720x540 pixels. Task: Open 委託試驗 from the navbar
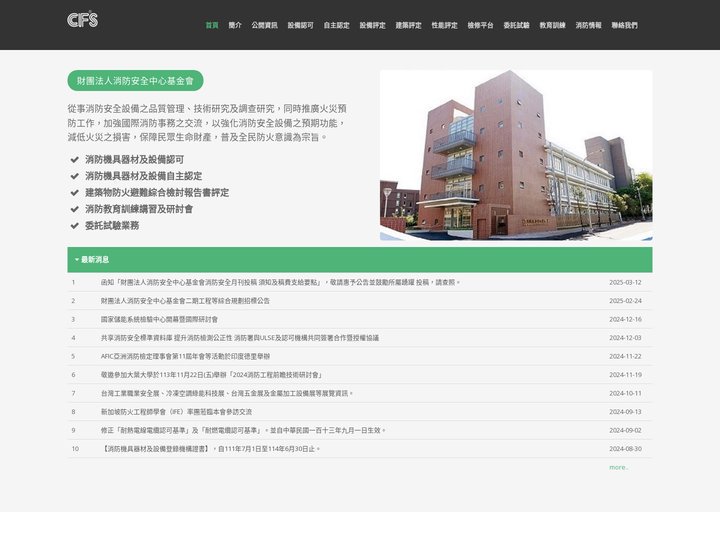point(517,25)
